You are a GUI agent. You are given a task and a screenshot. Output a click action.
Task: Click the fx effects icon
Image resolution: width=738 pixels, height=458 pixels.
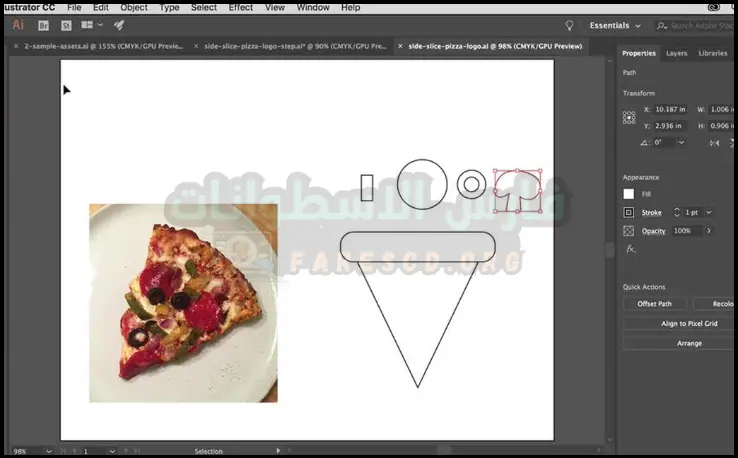point(630,249)
